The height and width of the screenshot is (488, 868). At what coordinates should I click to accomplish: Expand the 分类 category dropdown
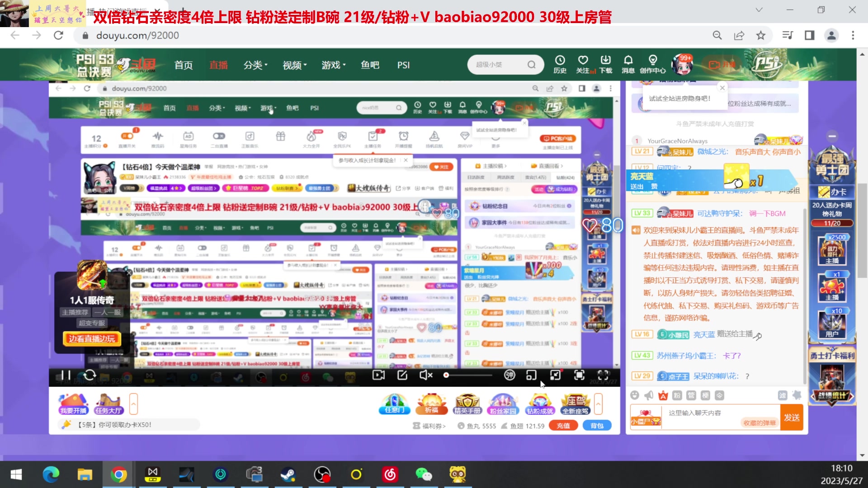(255, 65)
